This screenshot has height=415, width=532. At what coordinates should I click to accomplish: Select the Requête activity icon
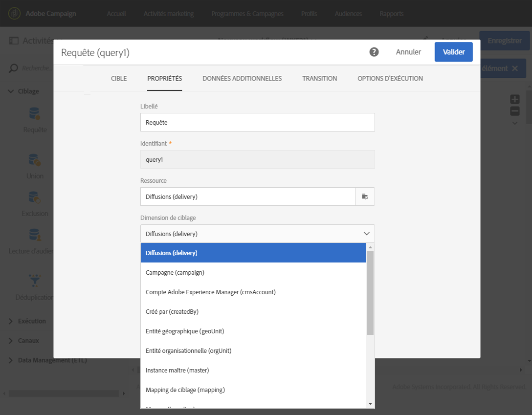[x=35, y=114]
